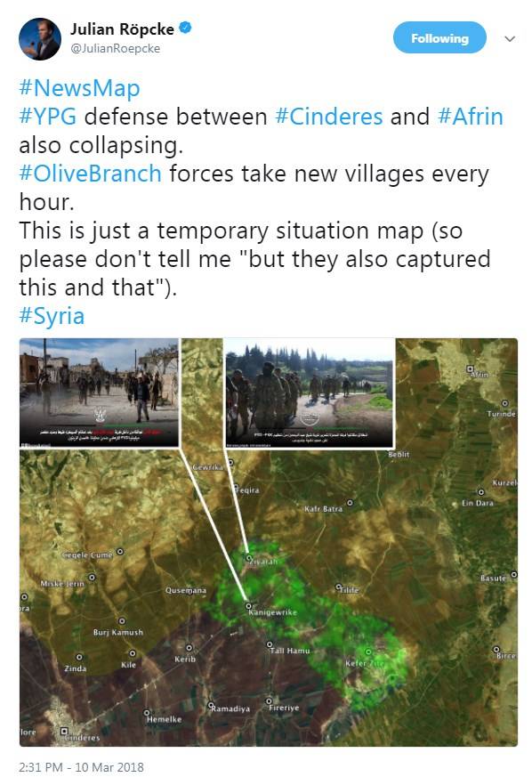Click the @JulianRoepcke handle

tap(116, 49)
